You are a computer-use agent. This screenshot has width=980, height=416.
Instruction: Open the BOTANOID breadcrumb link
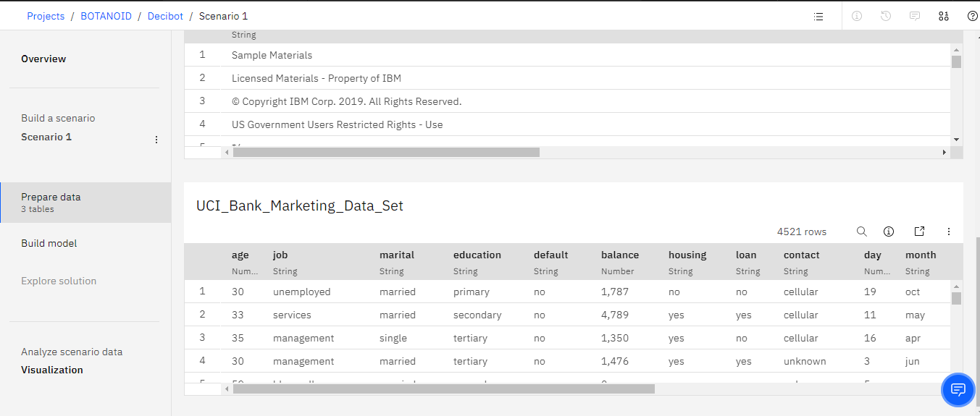(106, 16)
